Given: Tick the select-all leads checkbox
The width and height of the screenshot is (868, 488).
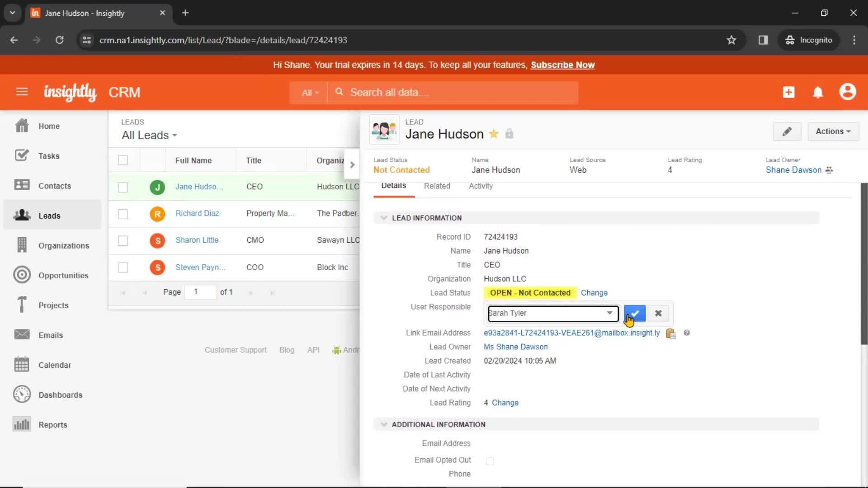Looking at the screenshot, I should tap(123, 160).
